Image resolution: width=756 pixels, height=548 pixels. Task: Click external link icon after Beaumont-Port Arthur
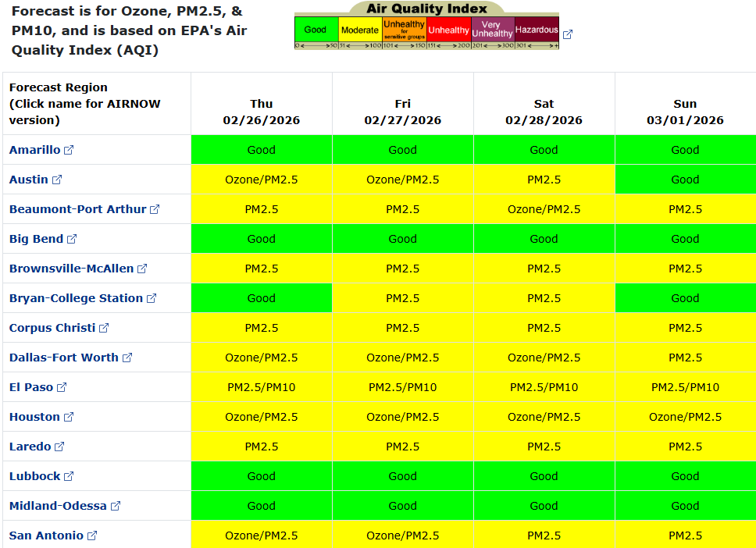[x=155, y=209]
